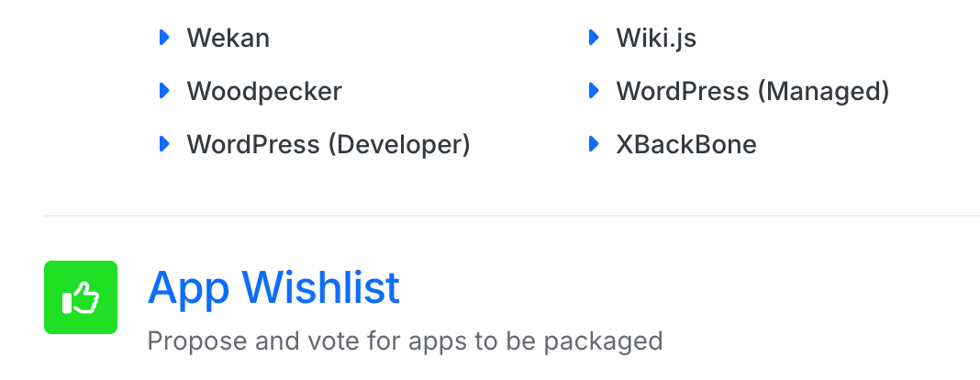Open the App Wishlist heading link

(273, 288)
